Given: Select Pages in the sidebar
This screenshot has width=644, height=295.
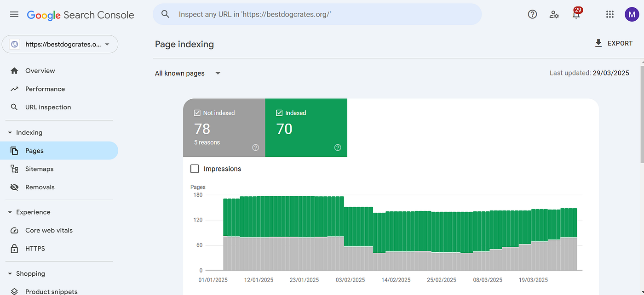Looking at the screenshot, I should (x=59, y=151).
